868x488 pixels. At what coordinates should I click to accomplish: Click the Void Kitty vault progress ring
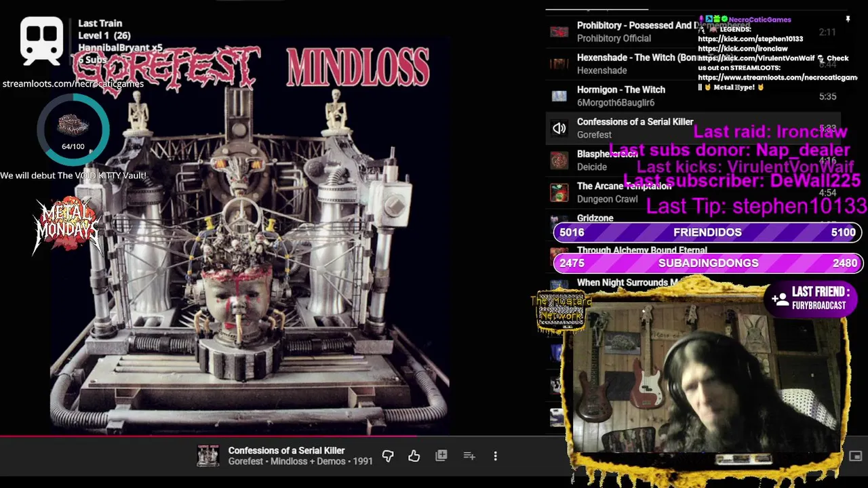click(73, 130)
